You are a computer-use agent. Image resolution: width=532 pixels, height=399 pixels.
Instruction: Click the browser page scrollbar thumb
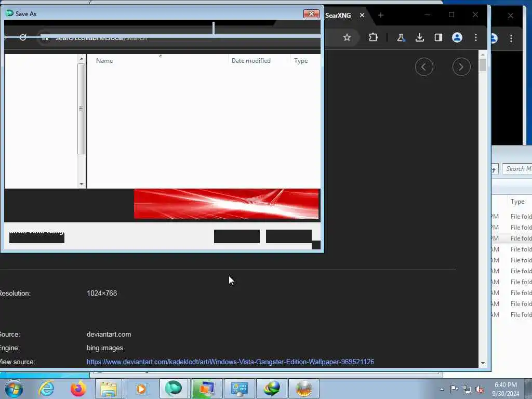483,65
